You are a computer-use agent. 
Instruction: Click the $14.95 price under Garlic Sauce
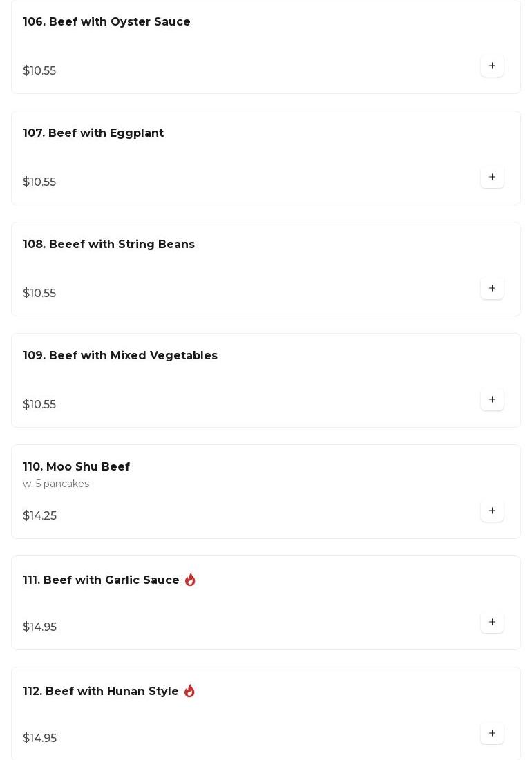(x=40, y=627)
